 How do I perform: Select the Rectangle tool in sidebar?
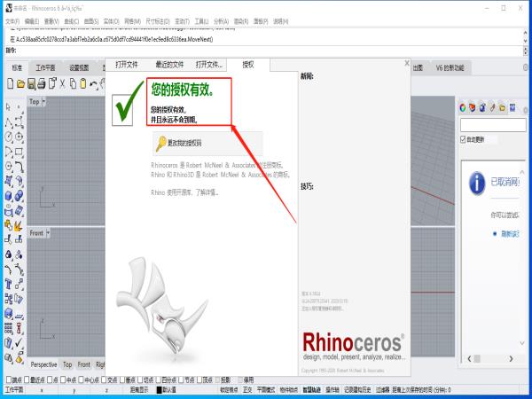19,152
